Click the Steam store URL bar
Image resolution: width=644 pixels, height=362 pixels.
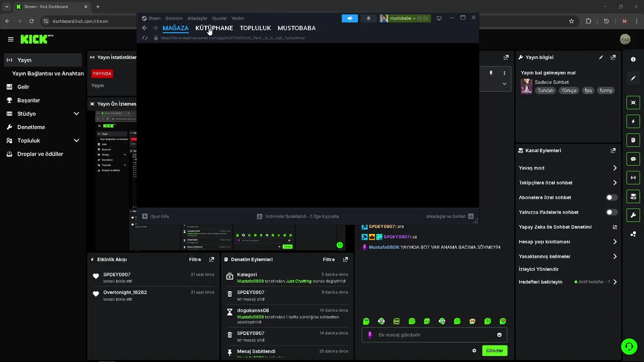[x=232, y=38]
